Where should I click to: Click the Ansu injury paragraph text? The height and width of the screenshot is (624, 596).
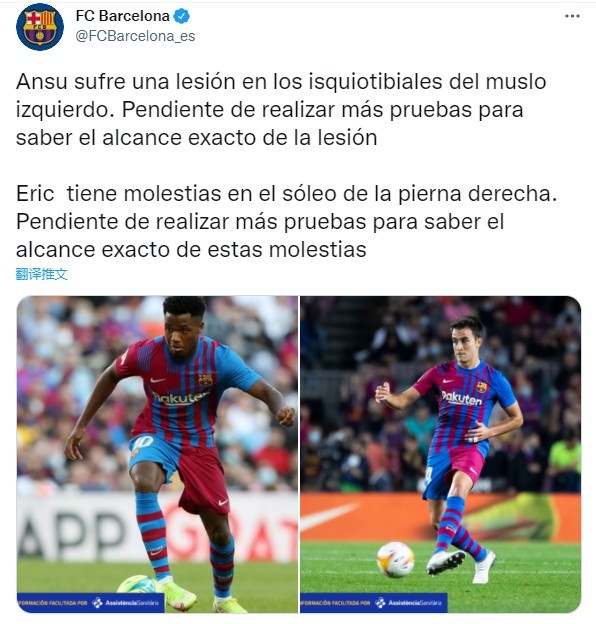click(281, 109)
